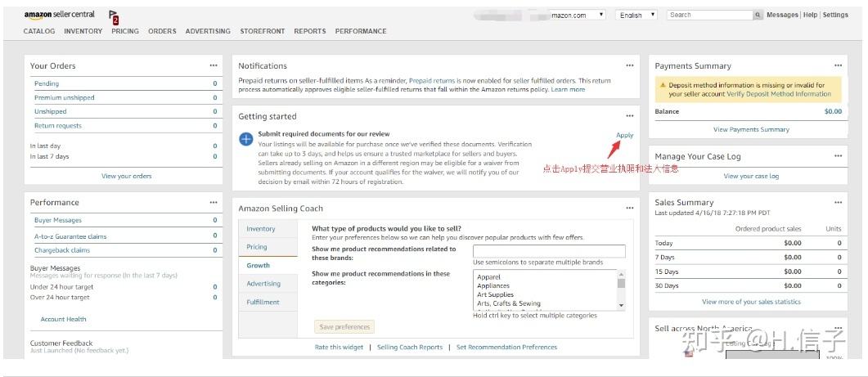Select Appliances in categories list

point(493,285)
